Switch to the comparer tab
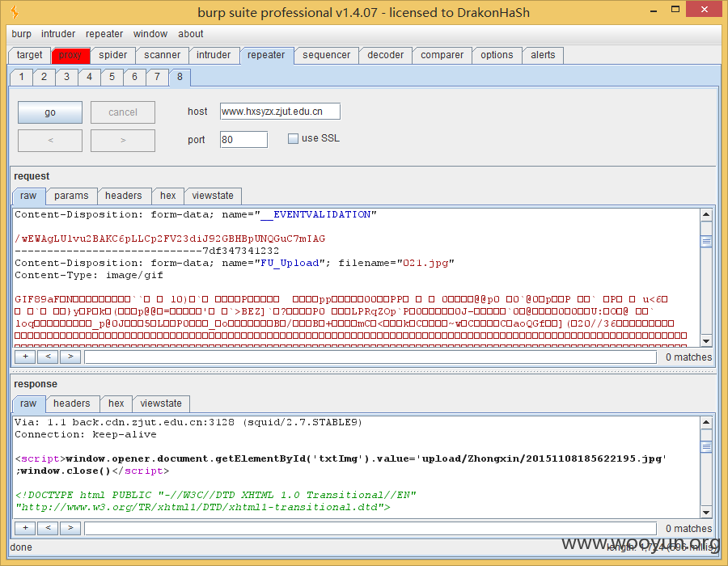Screen dimensions: 728x566 442,55
